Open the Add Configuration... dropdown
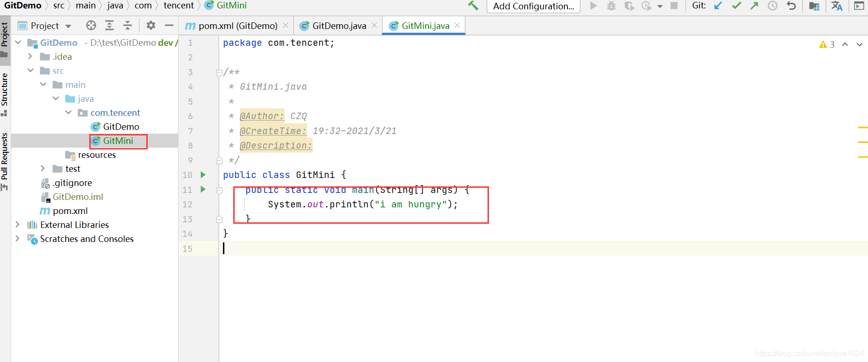Viewport: 868px width, 362px height. coord(533,6)
